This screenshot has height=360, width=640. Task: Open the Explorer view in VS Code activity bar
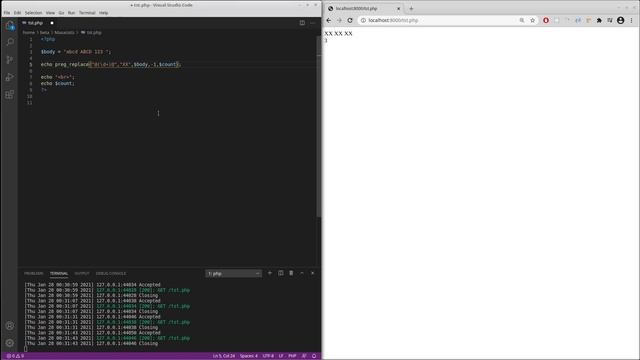pyautogui.click(x=10, y=26)
